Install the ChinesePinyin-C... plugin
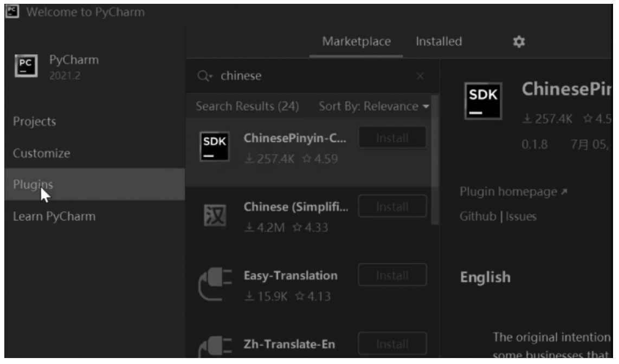Image resolution: width=619 pixels, height=364 pixels. (392, 138)
